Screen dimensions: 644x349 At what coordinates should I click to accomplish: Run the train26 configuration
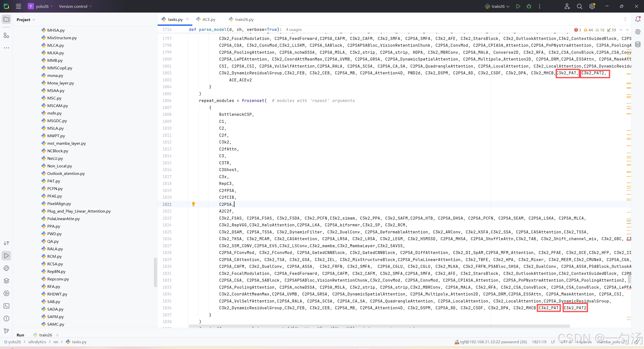point(518,6)
